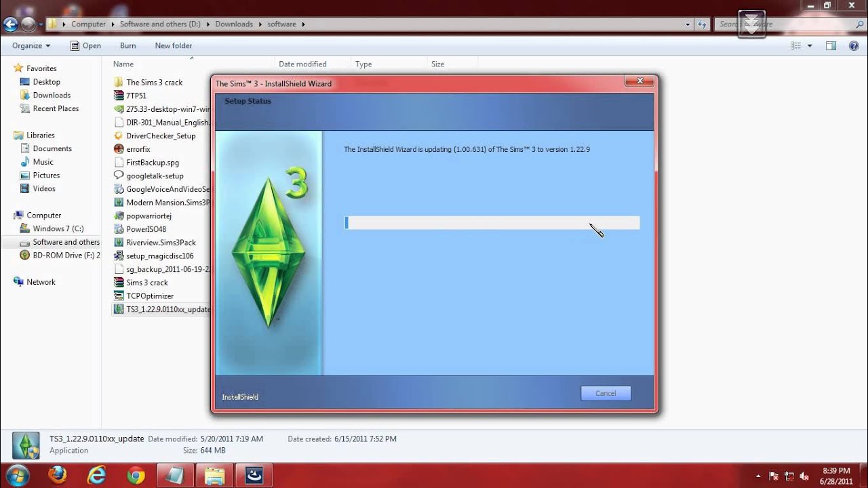
Task: Click the volume icon in system tray
Action: coord(805,476)
